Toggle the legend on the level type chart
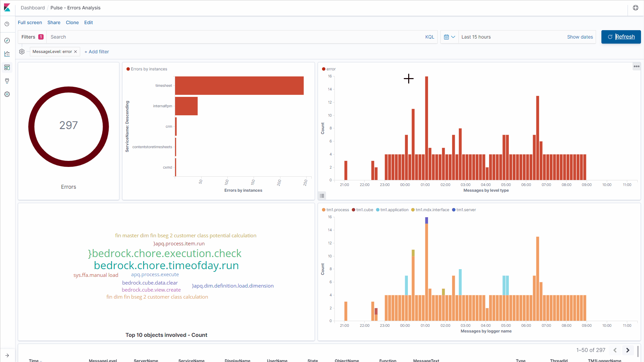Screen dimensions: 644x362 click(322, 195)
